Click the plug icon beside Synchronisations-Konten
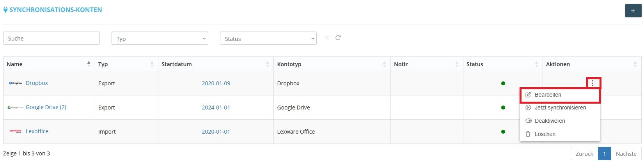This screenshot has height=164, width=644. (5, 10)
